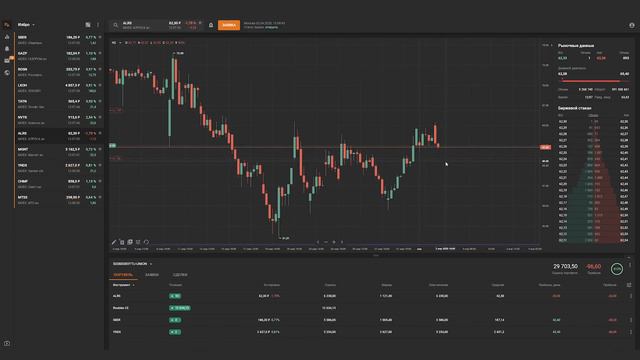Switch to the third tab in bottom panel

coord(180,275)
